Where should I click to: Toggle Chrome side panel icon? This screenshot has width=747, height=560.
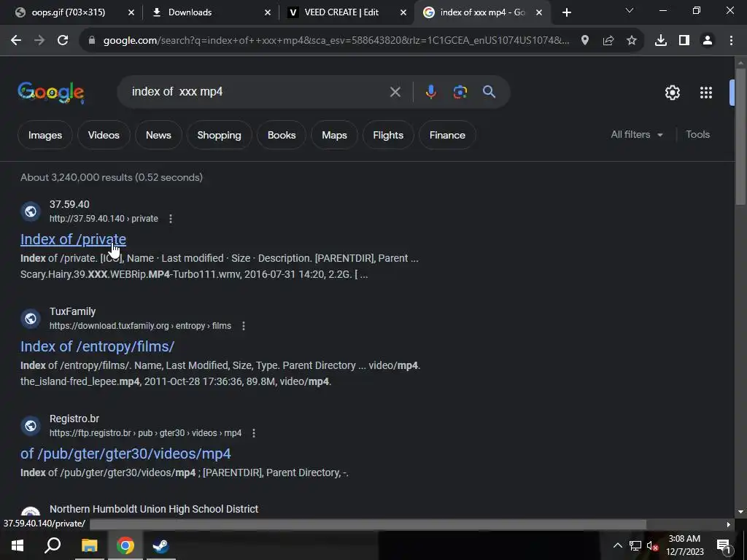point(684,41)
